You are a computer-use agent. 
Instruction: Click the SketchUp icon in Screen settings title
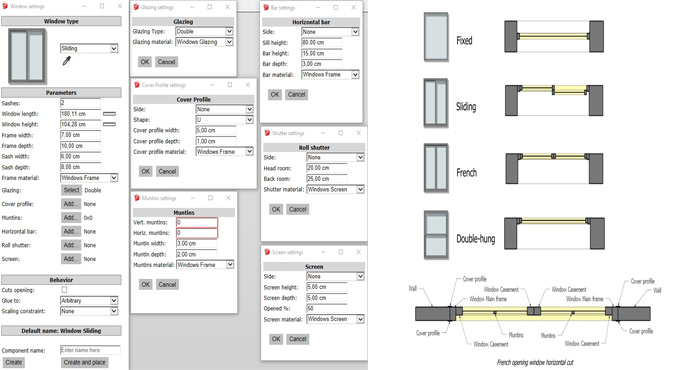click(267, 252)
